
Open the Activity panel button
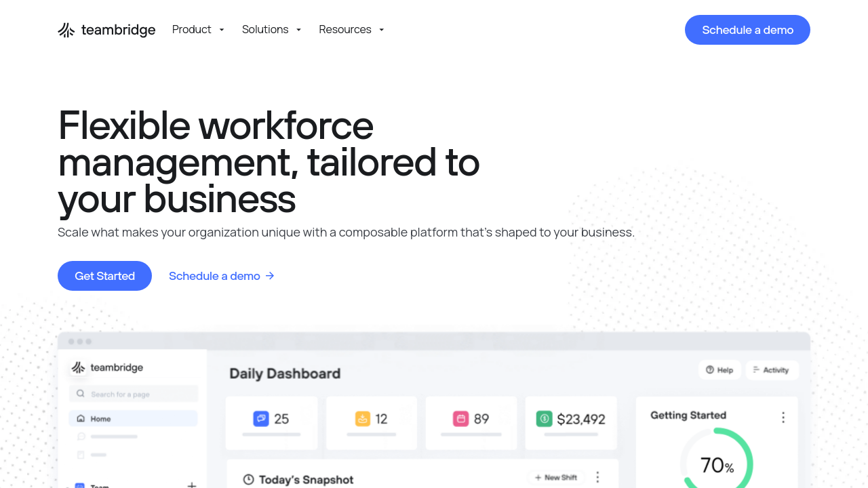(x=772, y=370)
